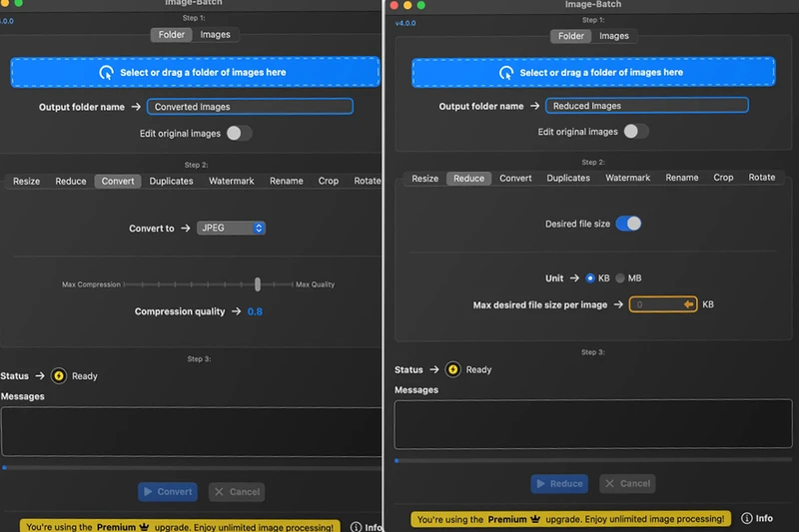Open Rotate tab in right window
The image size is (799, 532).
tap(762, 177)
